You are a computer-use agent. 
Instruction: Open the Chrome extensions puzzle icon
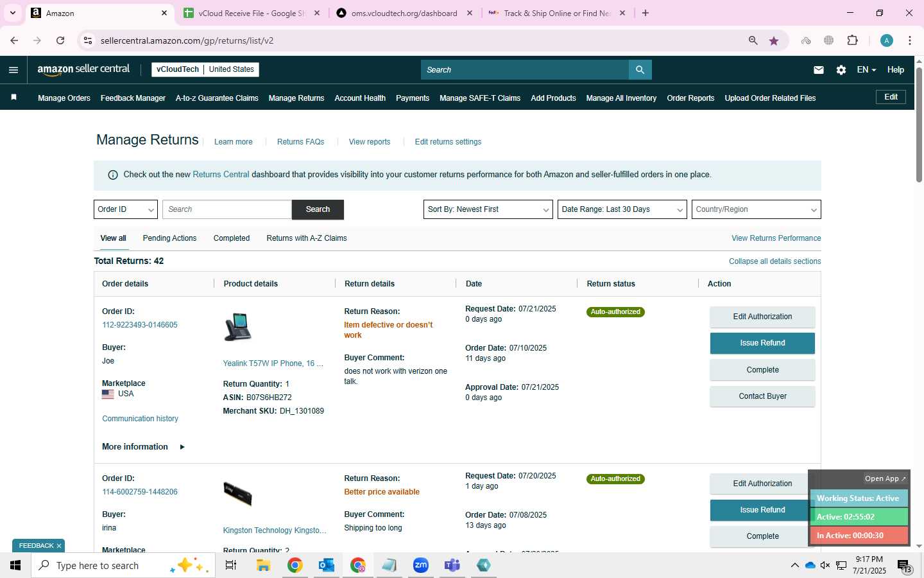tap(853, 40)
